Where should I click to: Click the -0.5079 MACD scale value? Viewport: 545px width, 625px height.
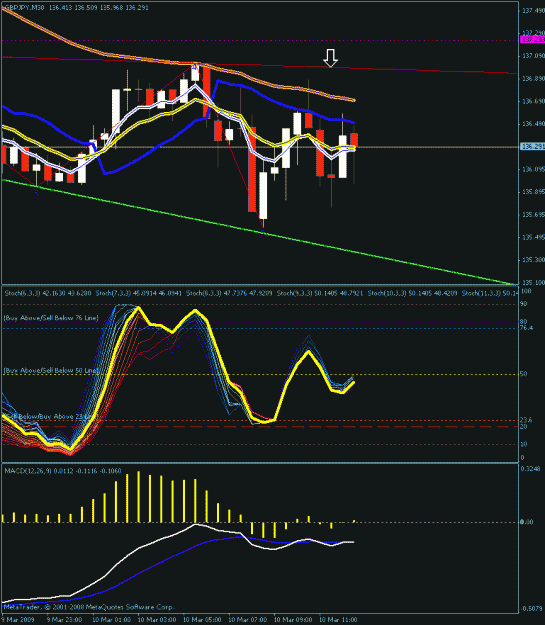coord(533,609)
